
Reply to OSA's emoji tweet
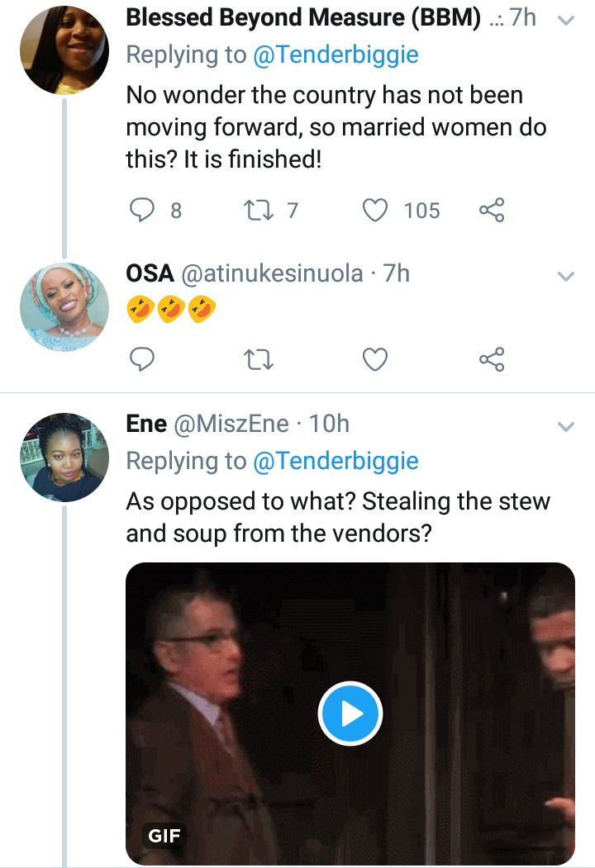(142, 358)
